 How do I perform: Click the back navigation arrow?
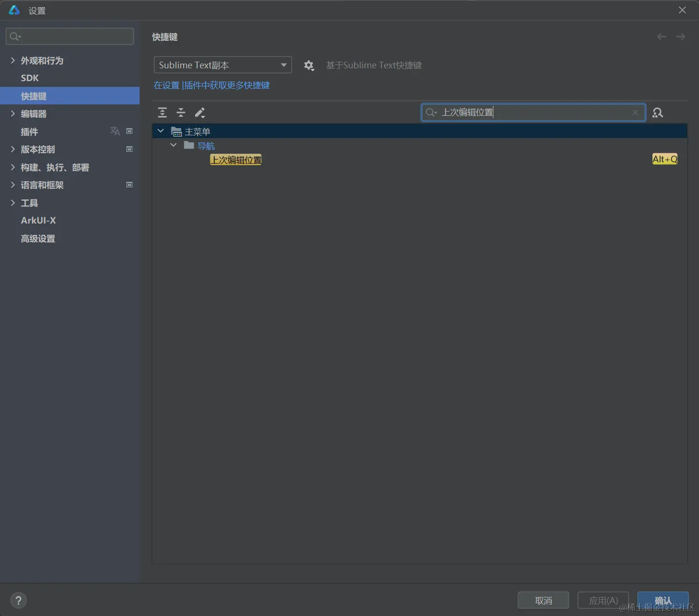(661, 37)
